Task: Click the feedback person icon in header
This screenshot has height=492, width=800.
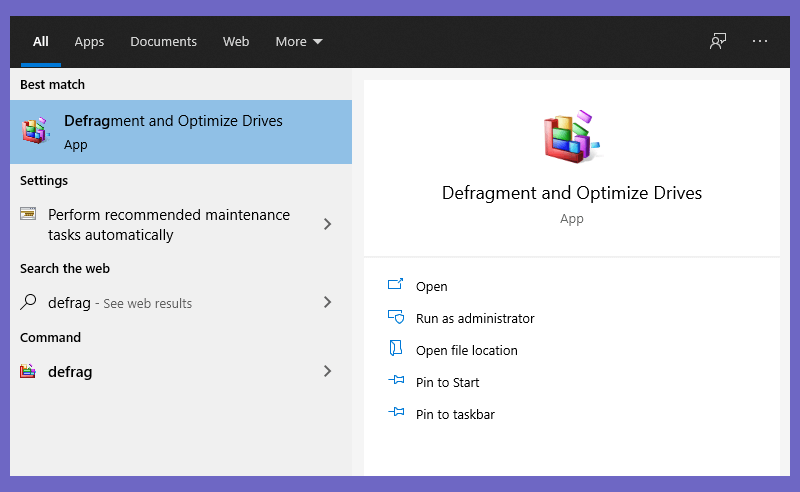Action: pos(718,41)
